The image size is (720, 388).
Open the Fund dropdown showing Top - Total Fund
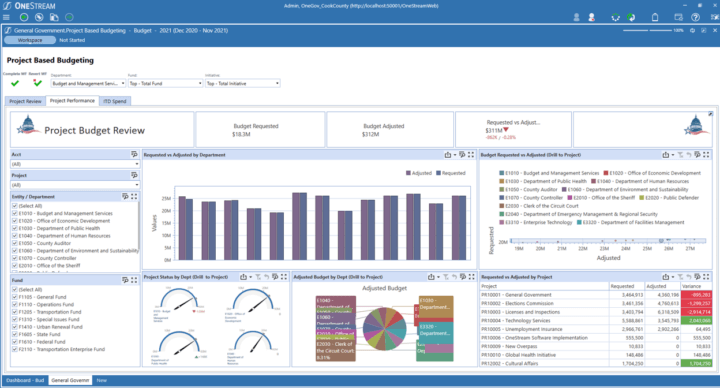(165, 83)
